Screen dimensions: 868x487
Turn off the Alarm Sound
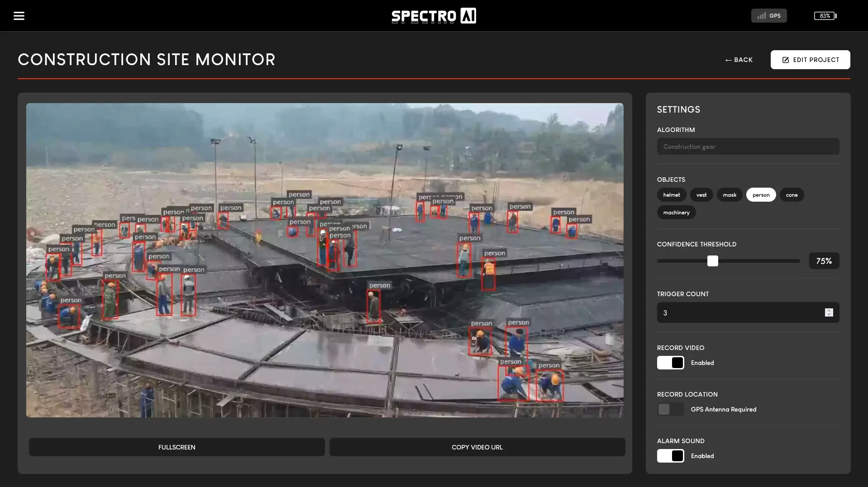(670, 456)
